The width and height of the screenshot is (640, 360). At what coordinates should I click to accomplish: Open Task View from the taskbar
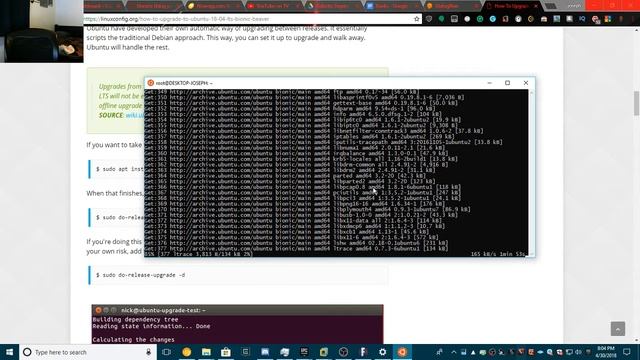tap(166, 352)
